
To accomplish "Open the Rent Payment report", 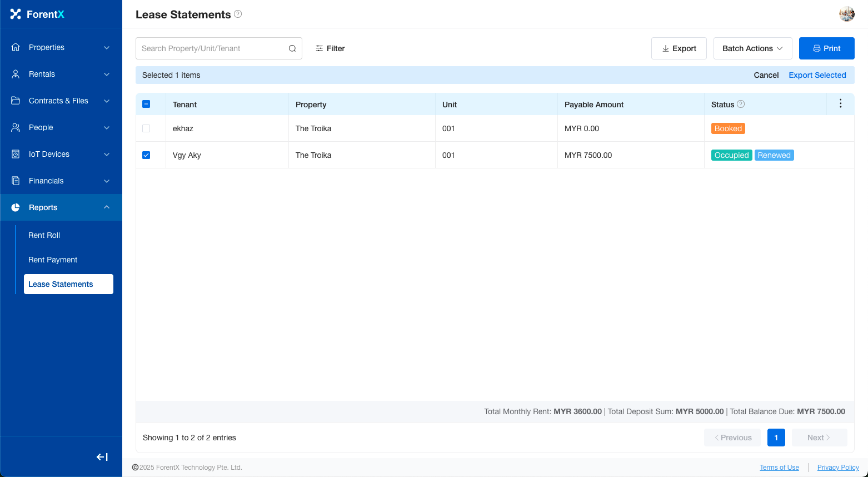I will tap(53, 260).
